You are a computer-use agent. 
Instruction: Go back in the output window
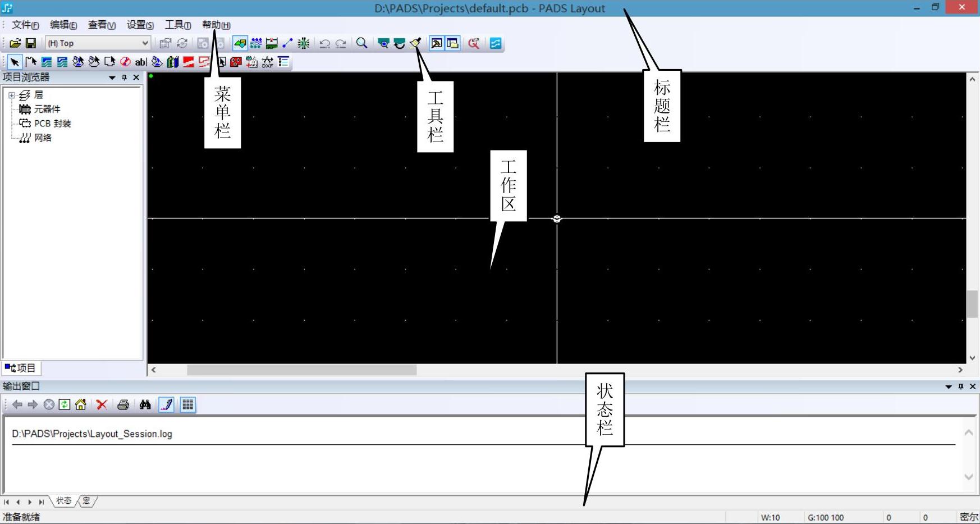point(17,404)
